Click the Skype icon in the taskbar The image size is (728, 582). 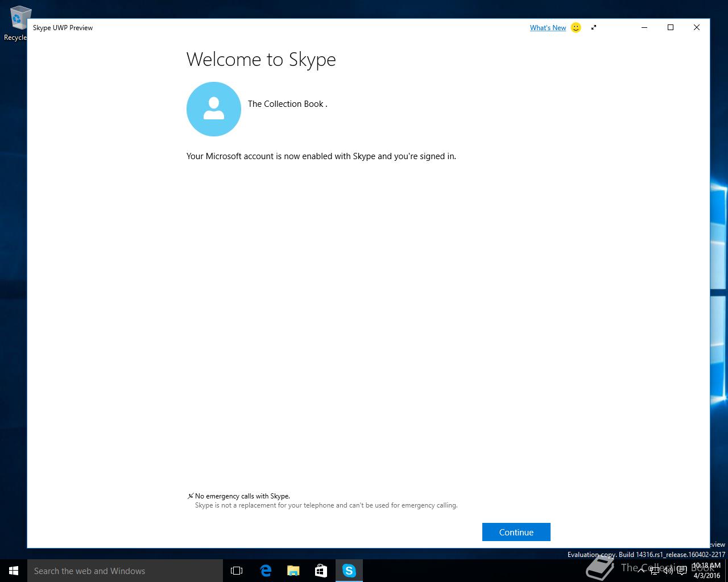(x=349, y=571)
